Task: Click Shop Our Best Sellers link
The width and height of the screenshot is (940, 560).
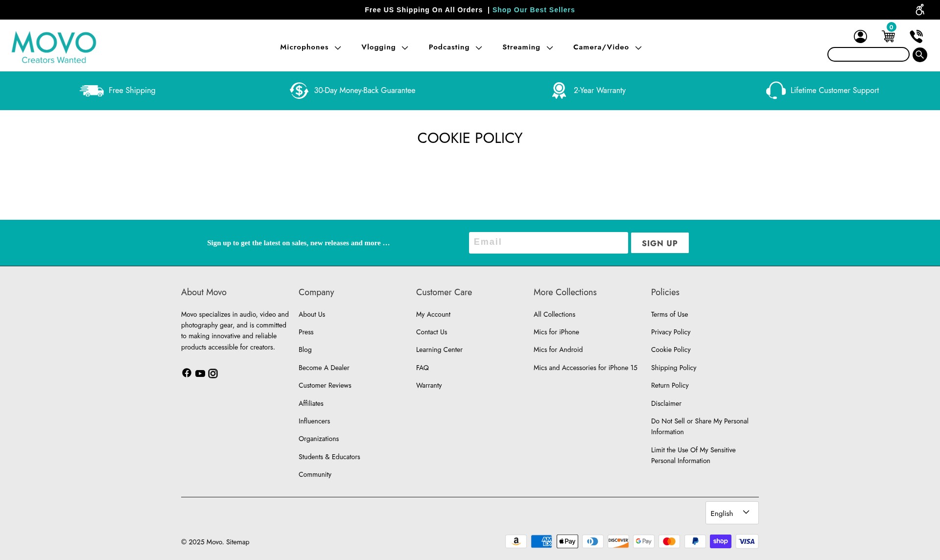Action: (534, 10)
